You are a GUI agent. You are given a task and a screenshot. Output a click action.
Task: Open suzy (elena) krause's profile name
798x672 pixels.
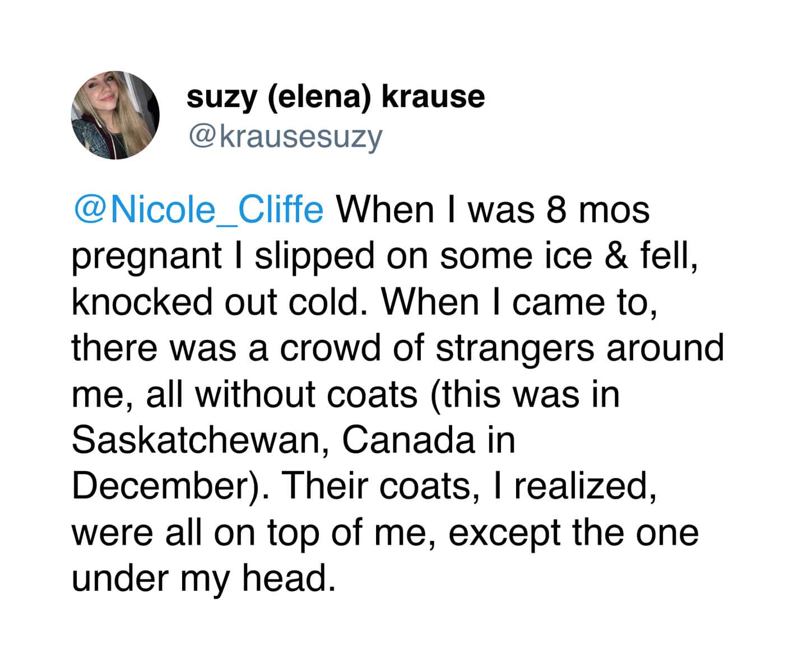[x=335, y=97]
